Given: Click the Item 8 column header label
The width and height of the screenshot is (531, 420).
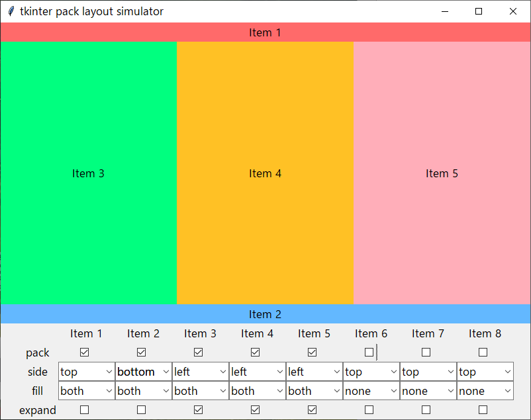Looking at the screenshot, I should pyautogui.click(x=485, y=333).
